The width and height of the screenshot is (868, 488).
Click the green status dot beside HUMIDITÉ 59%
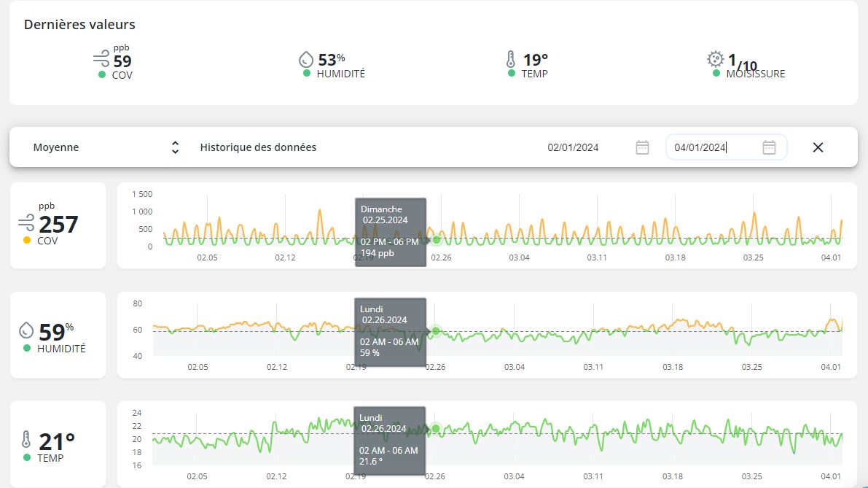pos(26,349)
